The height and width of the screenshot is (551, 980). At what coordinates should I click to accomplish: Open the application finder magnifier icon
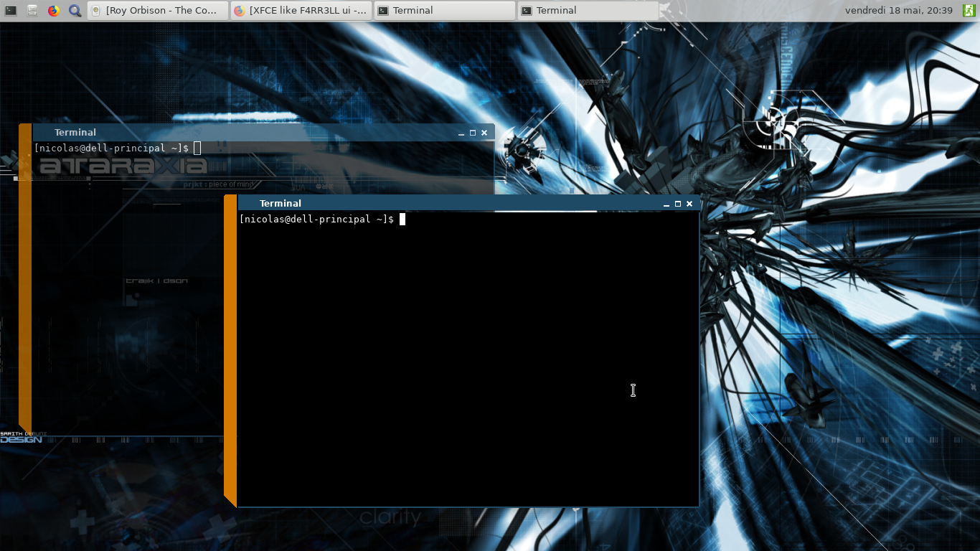(75, 10)
